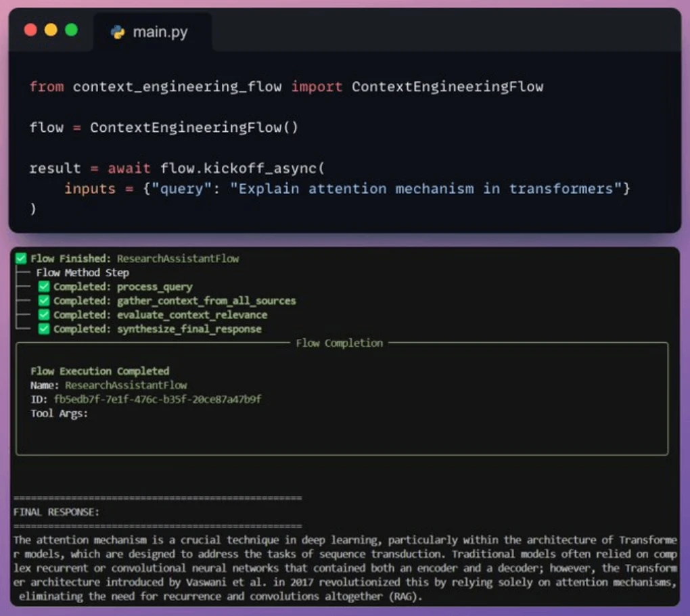This screenshot has width=690, height=616.
Task: Click the green maximize window button
Action: [71, 30]
